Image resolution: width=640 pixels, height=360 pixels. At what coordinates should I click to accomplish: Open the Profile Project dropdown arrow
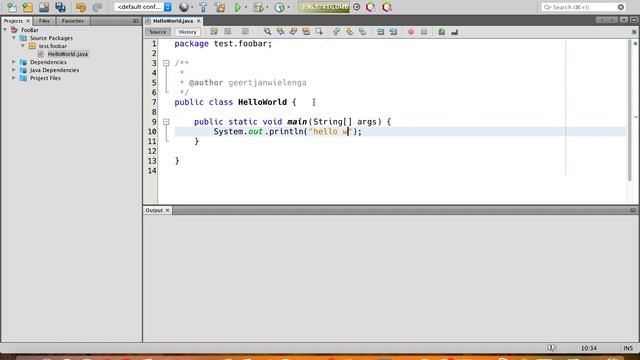click(289, 7)
